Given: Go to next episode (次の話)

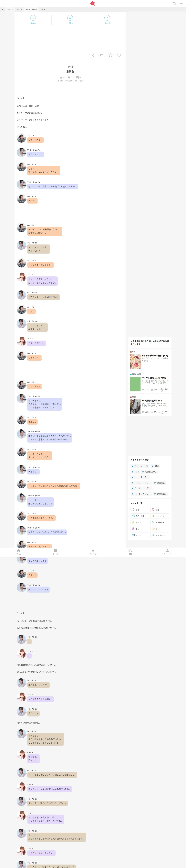Looking at the screenshot, I should (107, 20).
